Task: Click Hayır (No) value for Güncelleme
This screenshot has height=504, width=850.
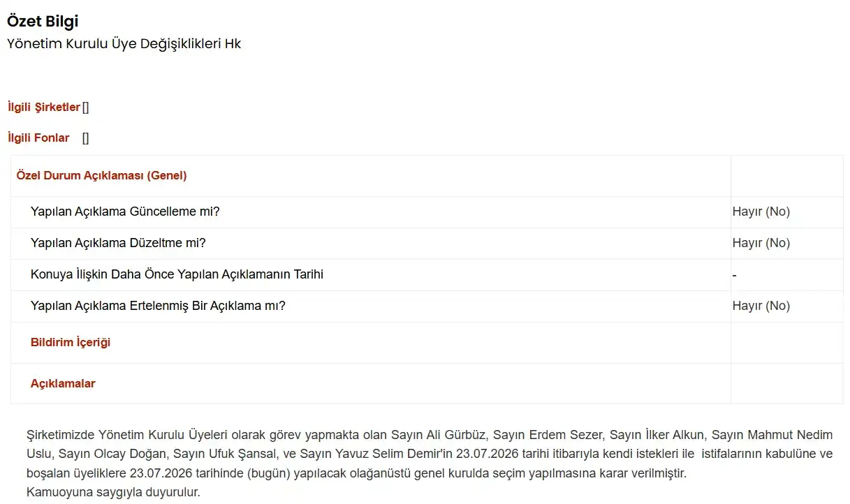Action: pyautogui.click(x=761, y=212)
